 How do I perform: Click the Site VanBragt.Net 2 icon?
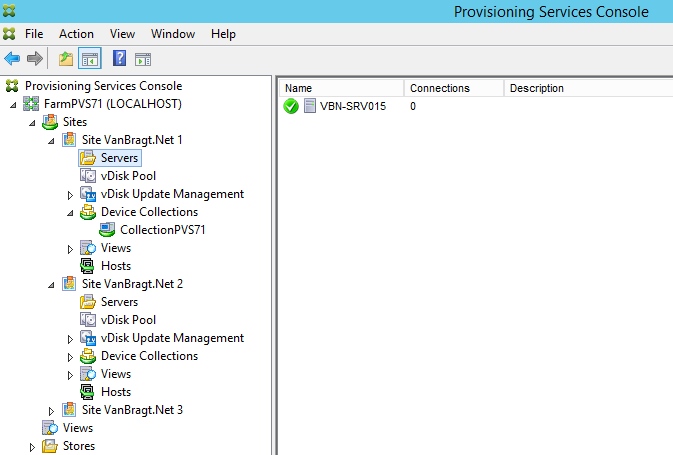(x=69, y=284)
